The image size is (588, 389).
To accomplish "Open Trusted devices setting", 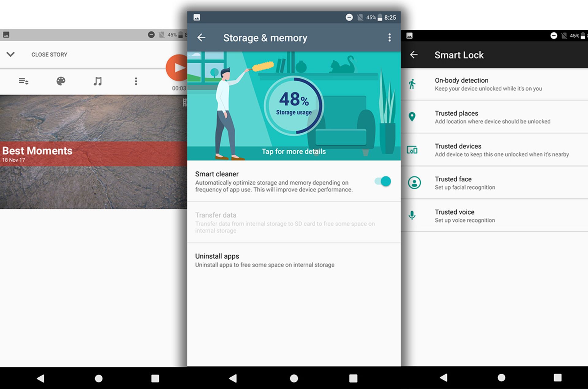I will click(501, 150).
